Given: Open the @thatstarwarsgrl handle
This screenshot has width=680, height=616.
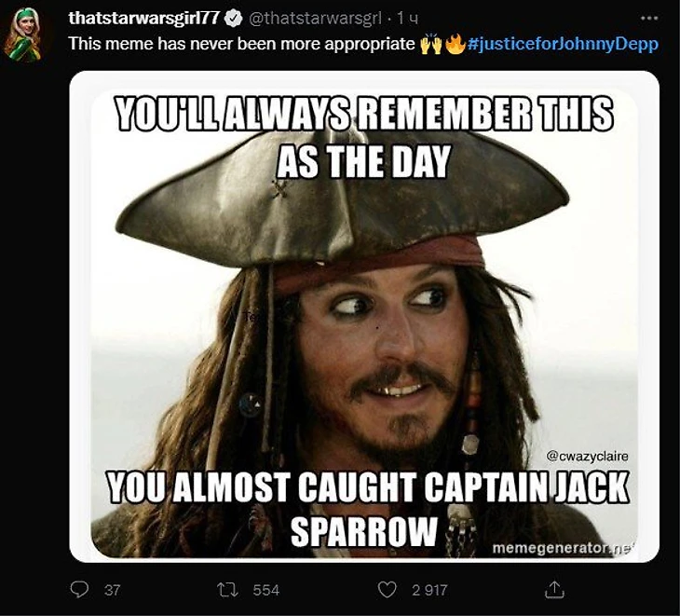Looking at the screenshot, I should pyautogui.click(x=314, y=19).
